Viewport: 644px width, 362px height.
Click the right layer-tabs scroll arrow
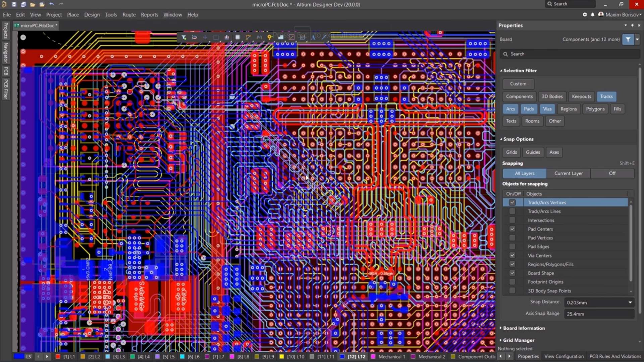[x=47, y=357]
